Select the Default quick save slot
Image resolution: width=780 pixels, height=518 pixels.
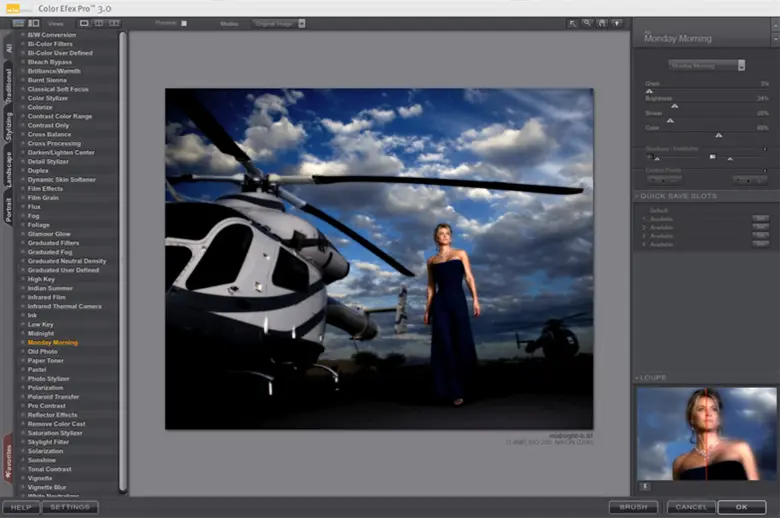(659, 210)
